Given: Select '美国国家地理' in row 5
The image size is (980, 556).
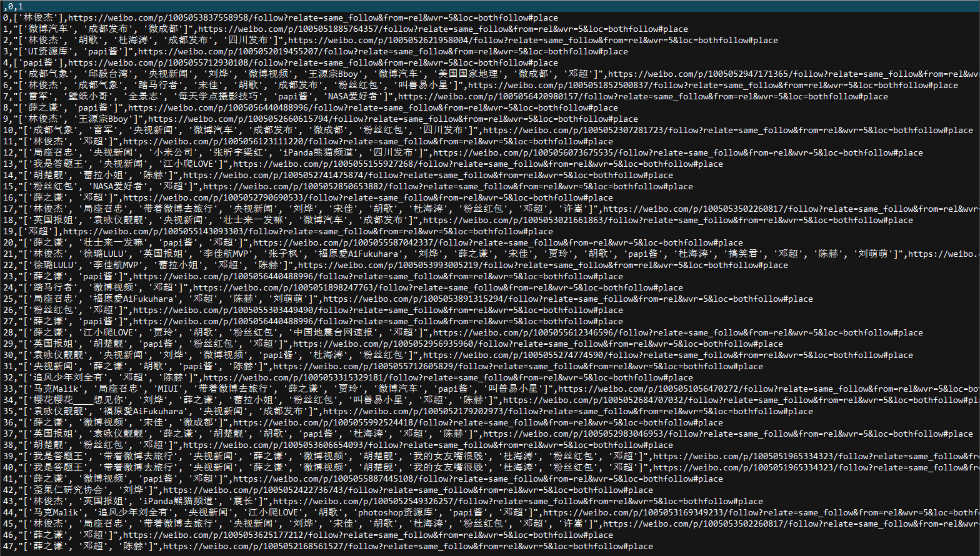Looking at the screenshot, I should pos(468,74).
